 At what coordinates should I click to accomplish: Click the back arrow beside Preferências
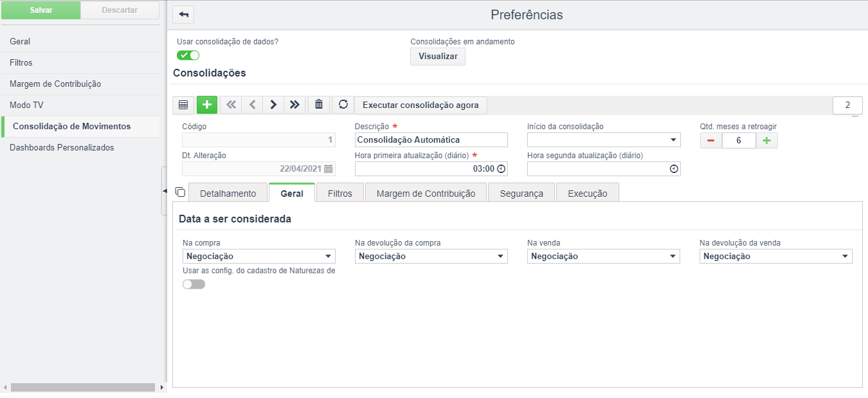tap(183, 15)
